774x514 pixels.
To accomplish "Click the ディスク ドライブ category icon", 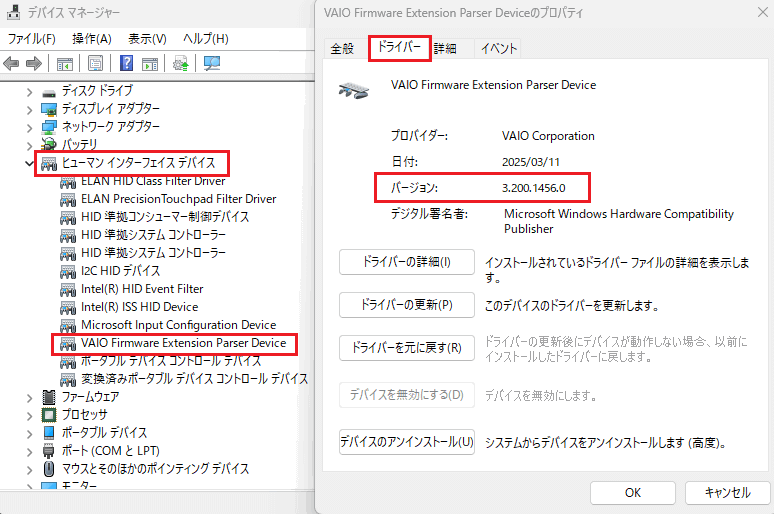I will coord(49,92).
